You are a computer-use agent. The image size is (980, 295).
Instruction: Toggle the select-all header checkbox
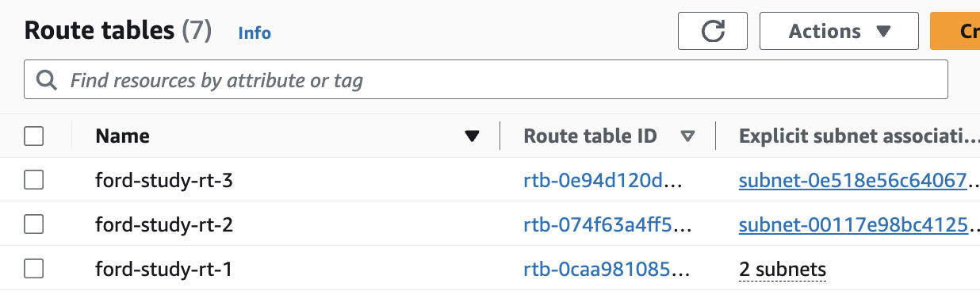pos(33,136)
